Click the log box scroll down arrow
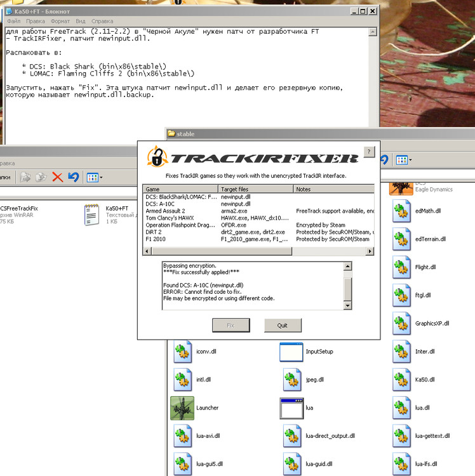The height and width of the screenshot is (476, 475). (348, 305)
